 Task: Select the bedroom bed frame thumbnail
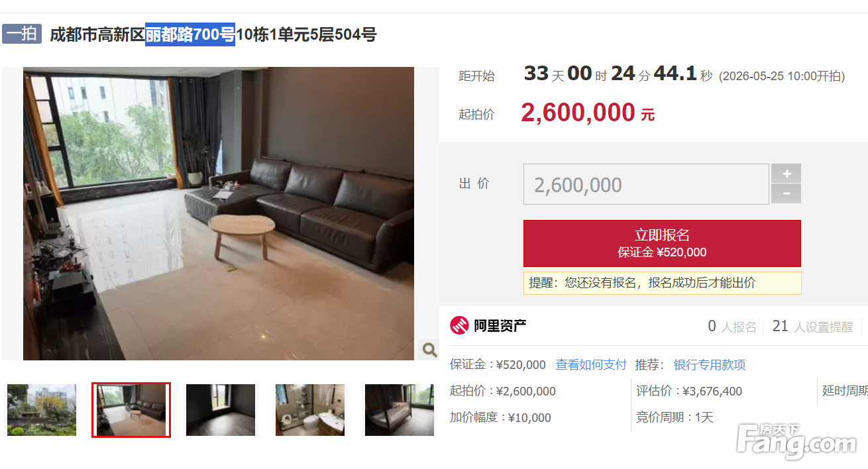click(x=400, y=410)
